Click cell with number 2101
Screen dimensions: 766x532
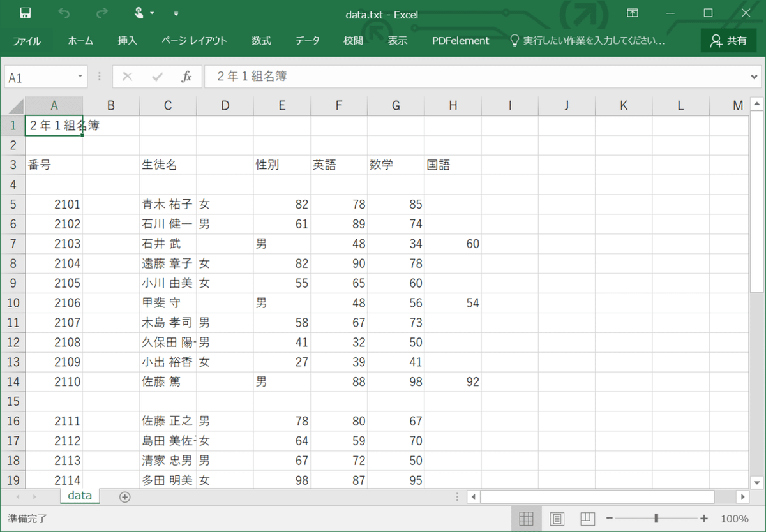54,205
